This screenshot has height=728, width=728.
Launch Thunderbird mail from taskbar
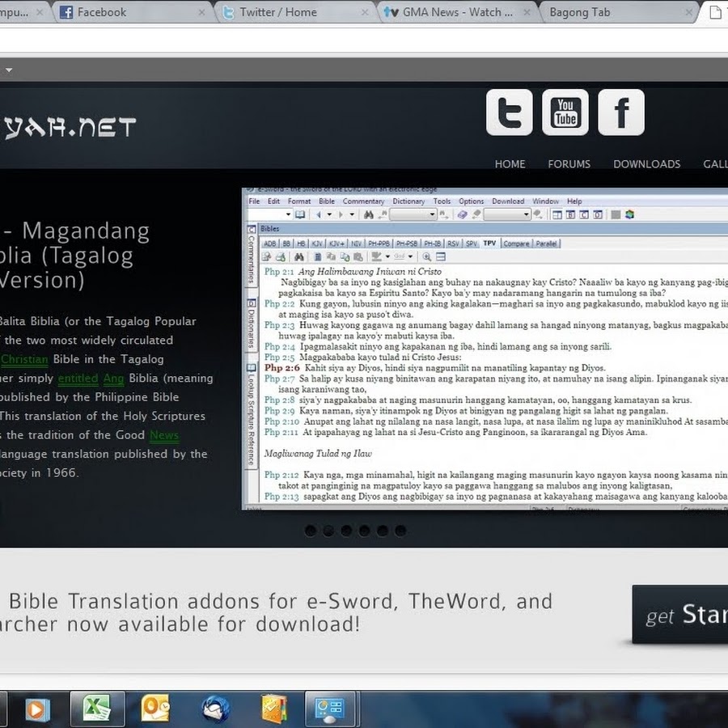215,709
